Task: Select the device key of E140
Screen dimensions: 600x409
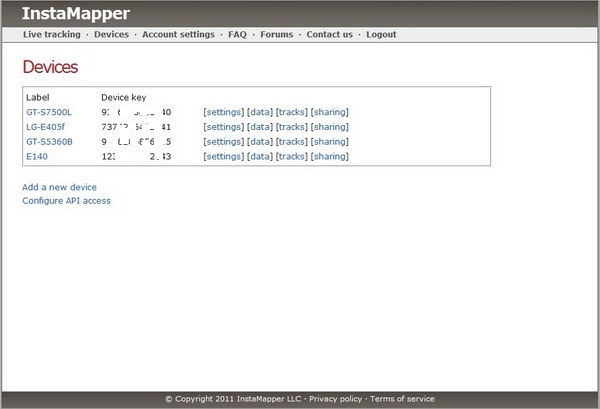Action: point(136,156)
